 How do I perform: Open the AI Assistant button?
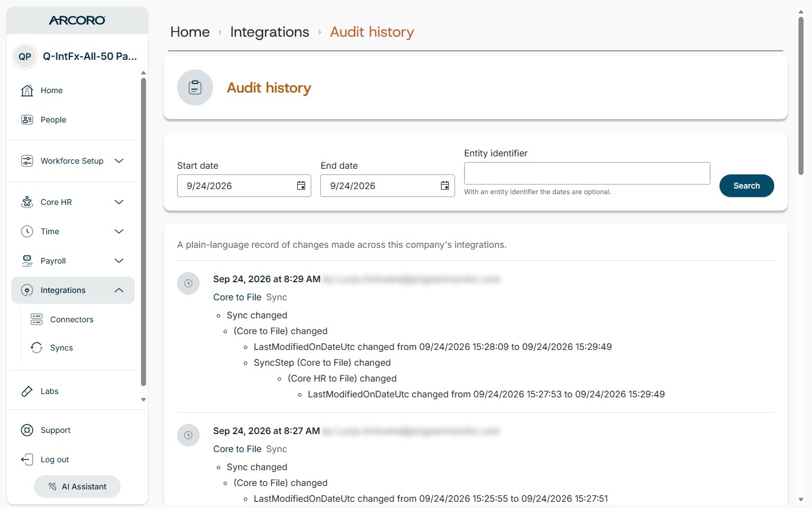pyautogui.click(x=77, y=487)
